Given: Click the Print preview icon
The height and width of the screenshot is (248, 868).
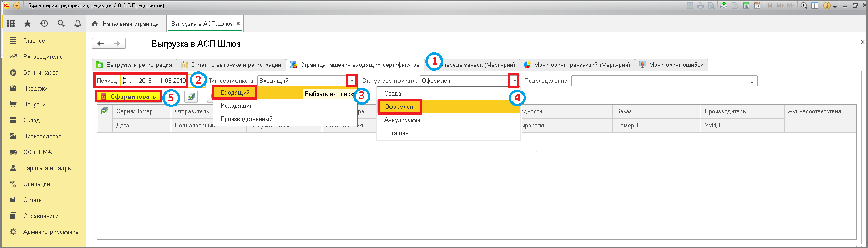Looking at the screenshot, I should coord(711,5).
